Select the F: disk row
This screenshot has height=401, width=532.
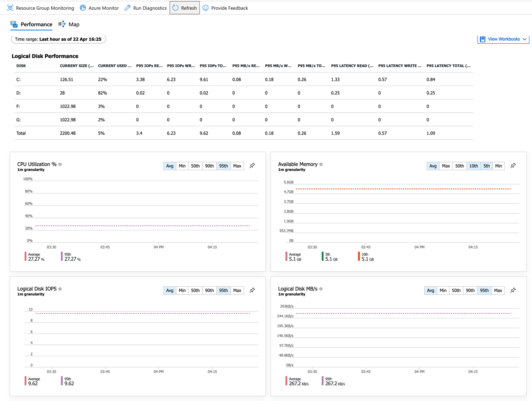(244, 106)
